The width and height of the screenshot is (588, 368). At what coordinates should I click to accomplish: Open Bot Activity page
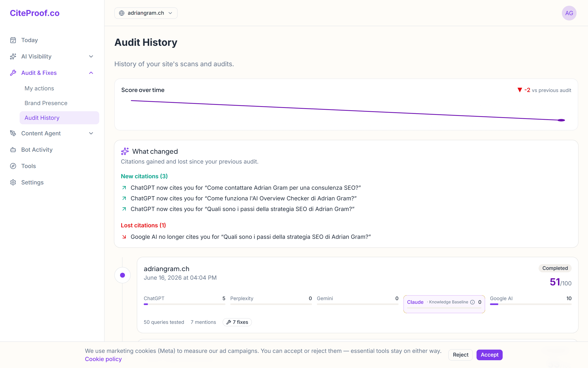pos(37,150)
